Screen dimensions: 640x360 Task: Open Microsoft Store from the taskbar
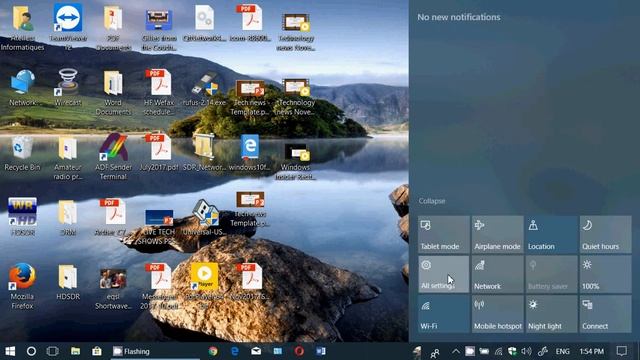coord(97,351)
